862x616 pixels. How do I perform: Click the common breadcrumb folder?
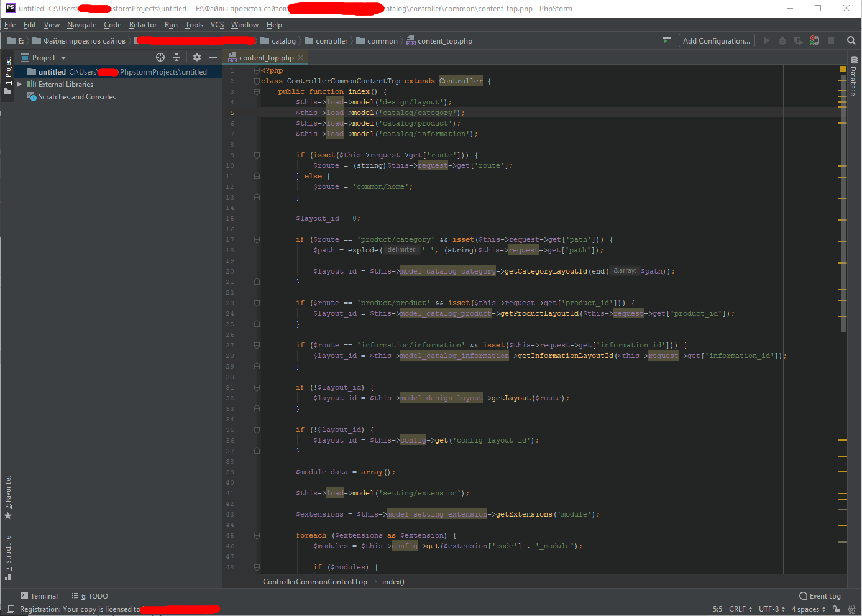coord(377,40)
